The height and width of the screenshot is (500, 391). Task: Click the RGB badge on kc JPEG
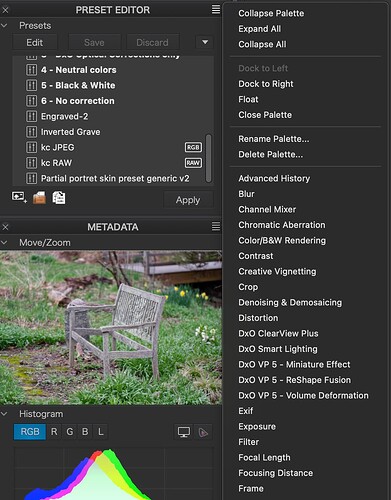point(193,147)
